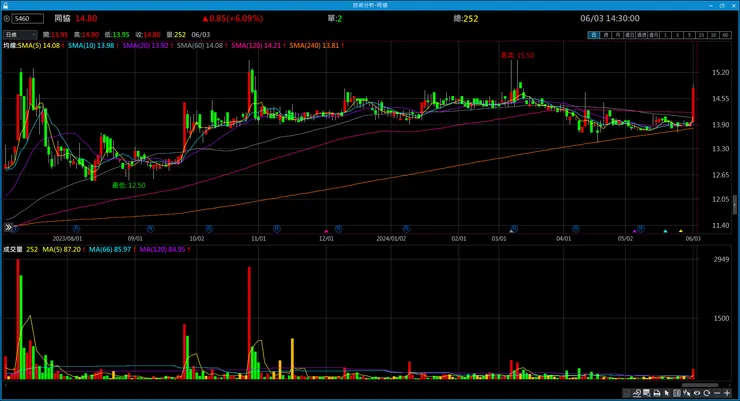Click the stock code field showing 5460
Image resolution: width=740 pixels, height=401 pixels.
pyautogui.click(x=28, y=19)
